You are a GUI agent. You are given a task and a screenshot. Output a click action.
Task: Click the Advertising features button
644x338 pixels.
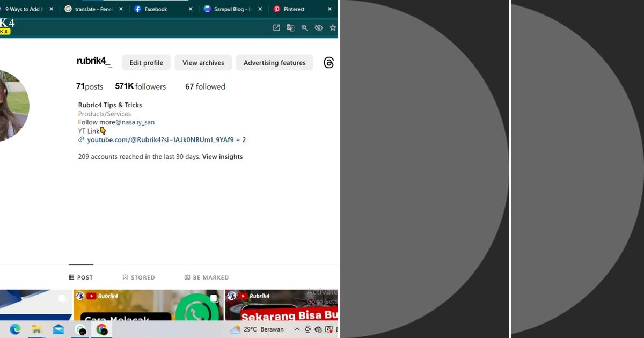pos(274,63)
